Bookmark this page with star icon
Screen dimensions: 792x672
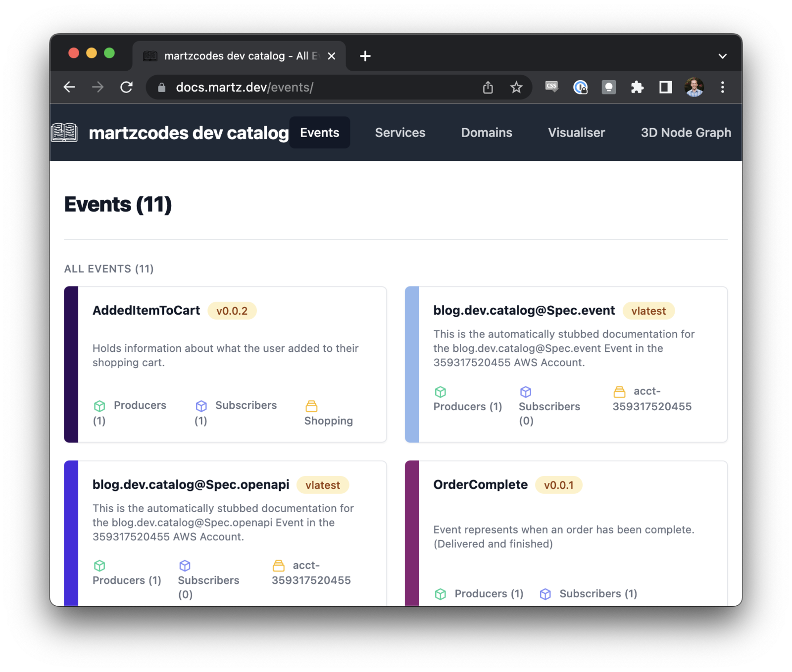[516, 88]
